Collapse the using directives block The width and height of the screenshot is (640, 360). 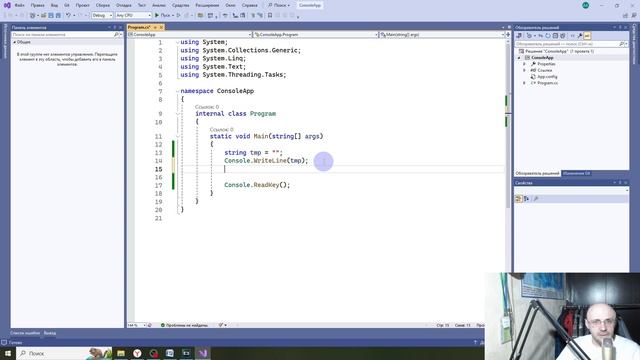(x=178, y=42)
